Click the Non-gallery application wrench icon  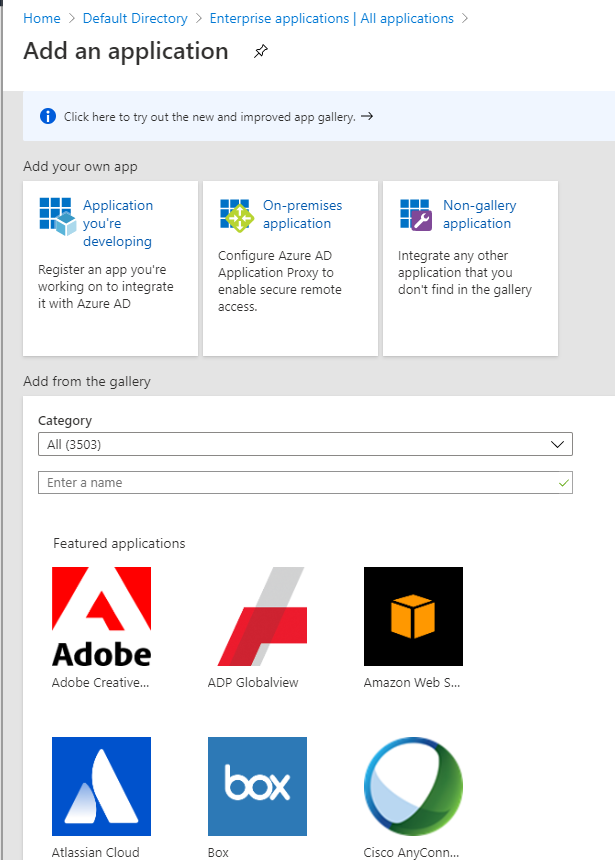[x=416, y=215]
